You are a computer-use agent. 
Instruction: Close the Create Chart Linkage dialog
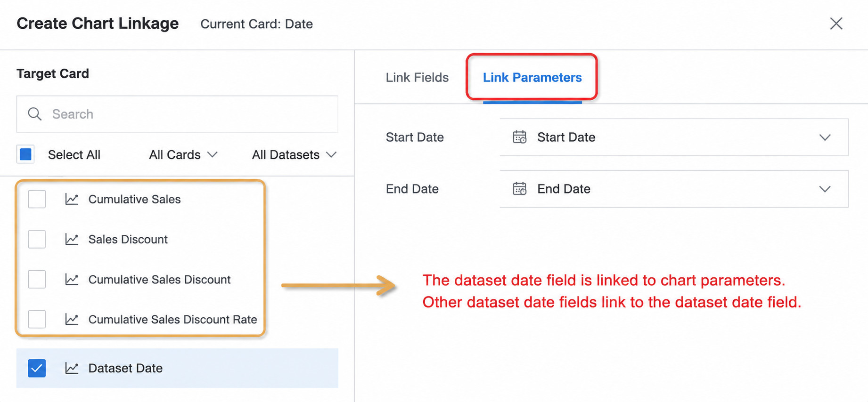(836, 24)
